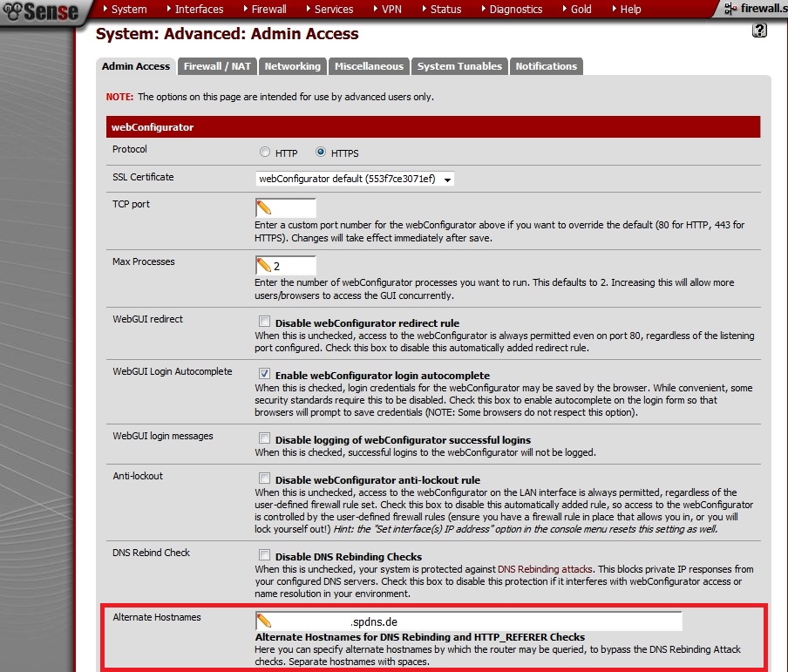Screen dimensions: 788x672
Task: Check Disable logging of successful logins
Action: pyautogui.click(x=264, y=439)
